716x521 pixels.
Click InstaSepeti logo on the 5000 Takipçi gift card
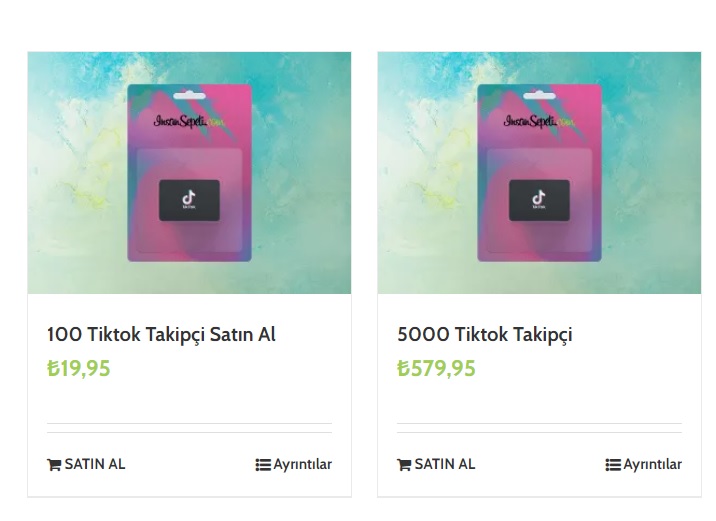click(528, 121)
